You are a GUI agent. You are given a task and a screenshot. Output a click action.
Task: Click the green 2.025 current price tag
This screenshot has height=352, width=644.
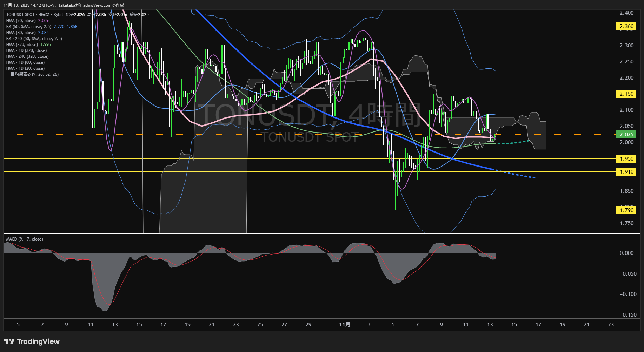626,135
